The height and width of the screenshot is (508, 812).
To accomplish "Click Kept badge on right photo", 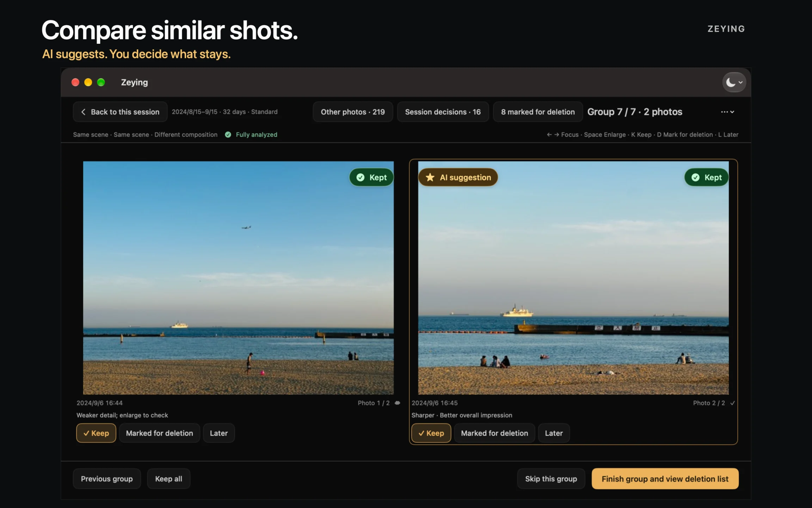I will pyautogui.click(x=707, y=177).
